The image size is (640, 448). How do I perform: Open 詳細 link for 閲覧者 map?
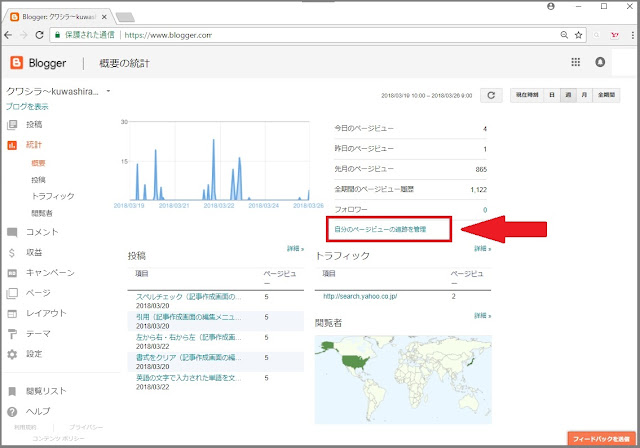[482, 316]
